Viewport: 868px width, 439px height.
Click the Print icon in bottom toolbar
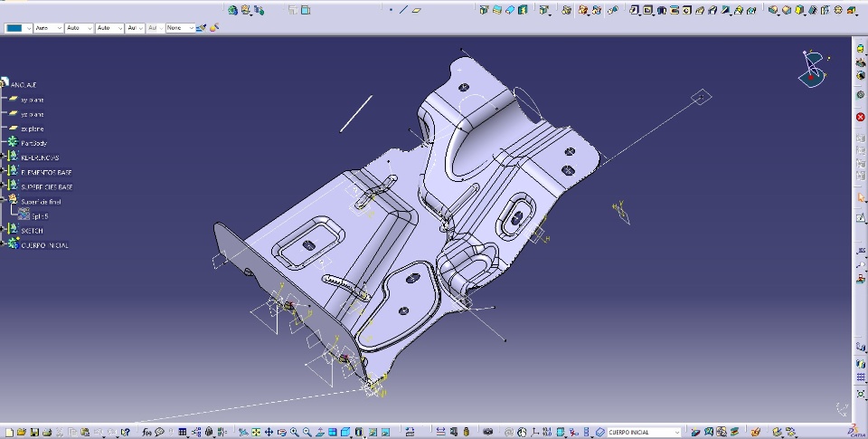(x=47, y=432)
